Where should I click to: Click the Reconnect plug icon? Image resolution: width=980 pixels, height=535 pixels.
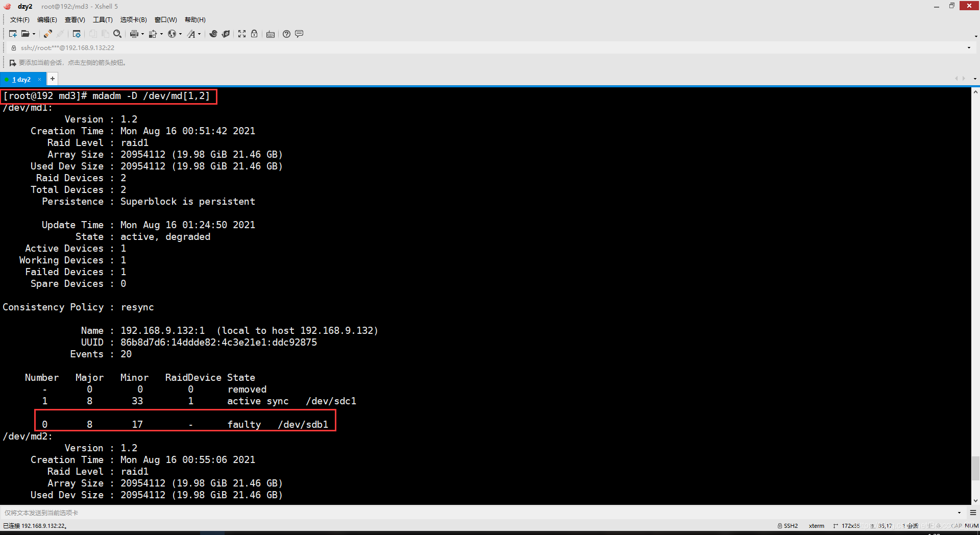click(47, 34)
